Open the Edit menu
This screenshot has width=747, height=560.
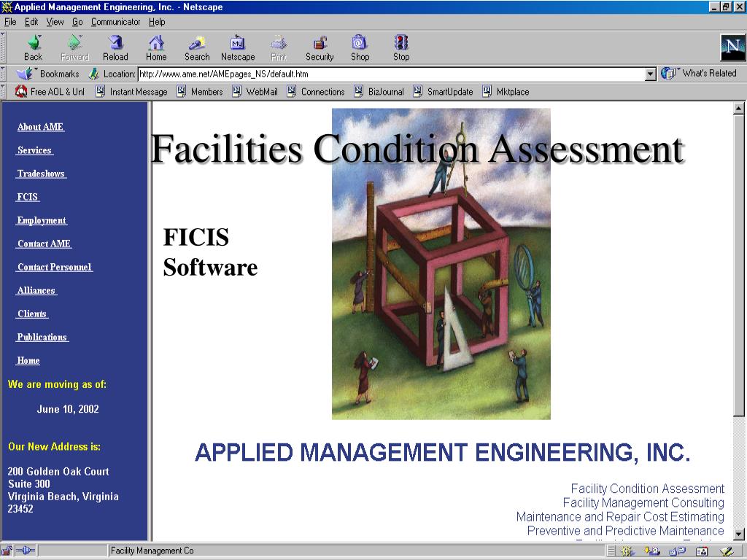pos(31,22)
